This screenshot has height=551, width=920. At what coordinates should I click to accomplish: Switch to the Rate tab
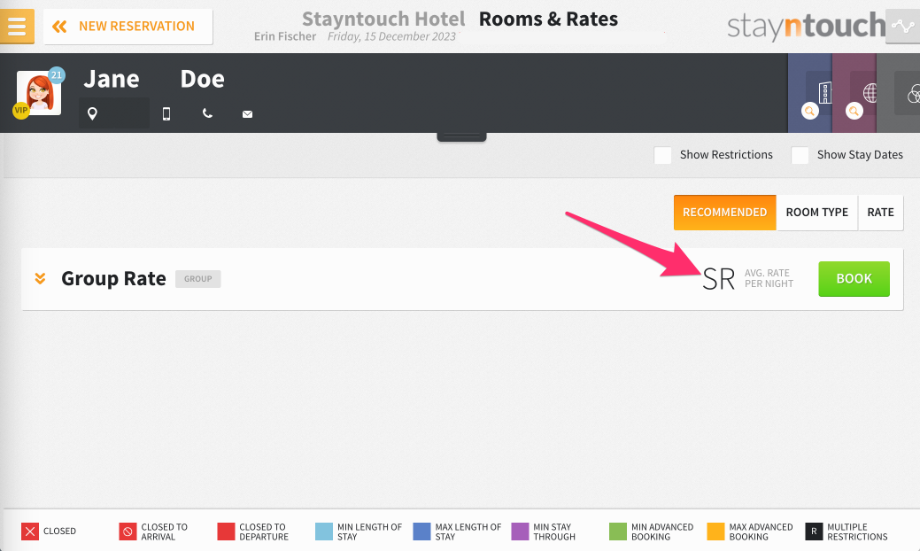881,212
